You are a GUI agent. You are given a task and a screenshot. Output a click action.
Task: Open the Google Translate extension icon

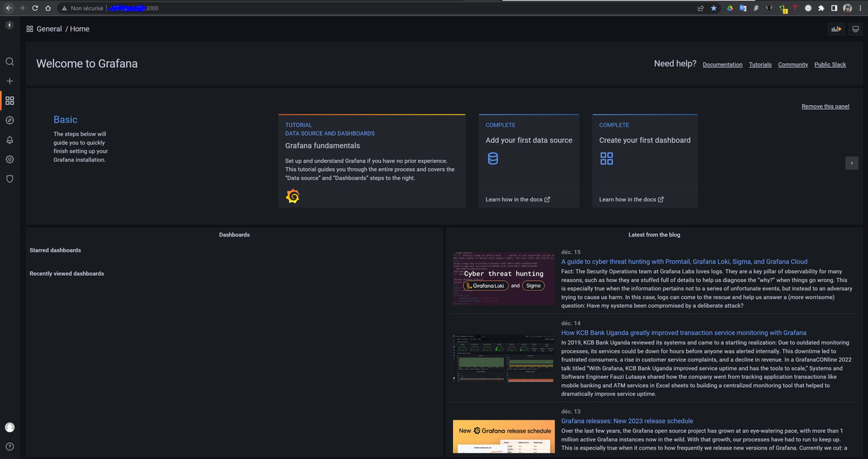point(743,8)
